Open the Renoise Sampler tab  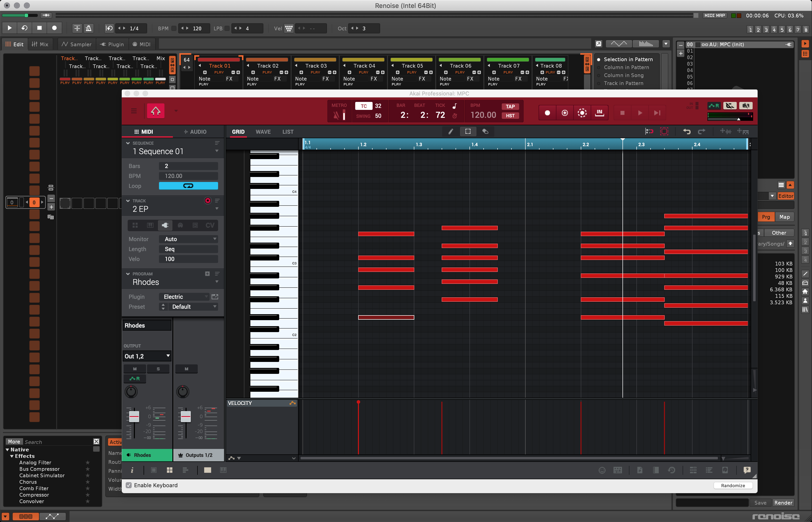[x=77, y=44]
